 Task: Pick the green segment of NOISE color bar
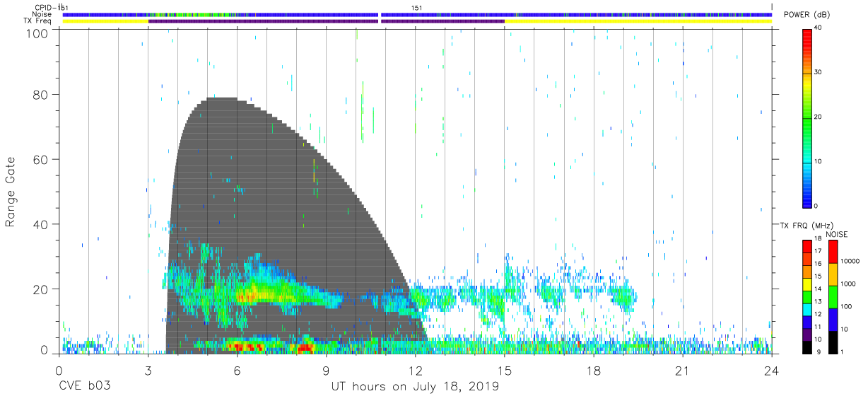point(833,297)
